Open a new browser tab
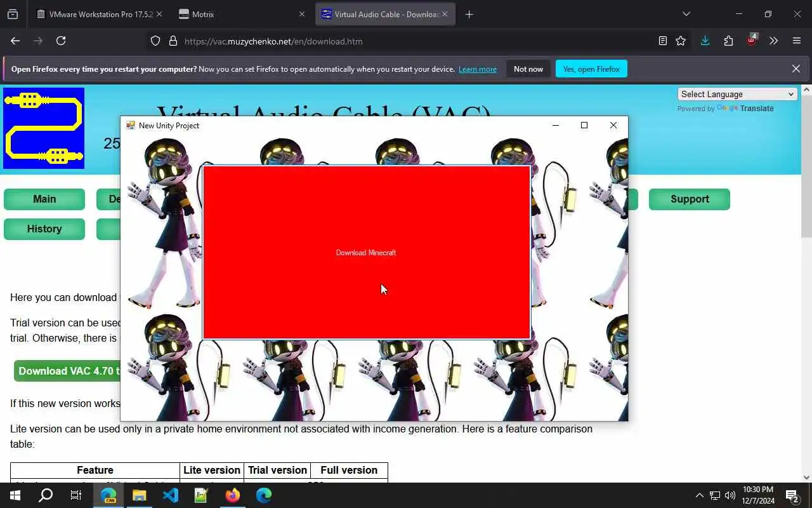The width and height of the screenshot is (812, 508). 469,14
